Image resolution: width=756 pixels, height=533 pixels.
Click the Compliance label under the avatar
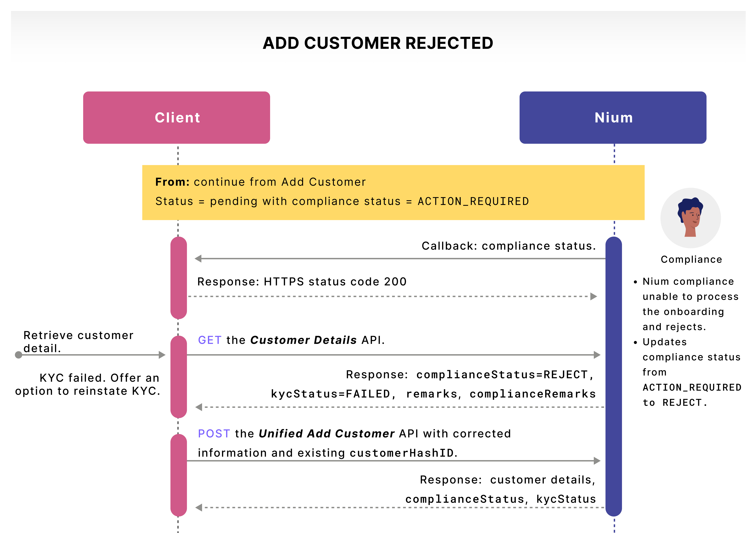point(691,260)
